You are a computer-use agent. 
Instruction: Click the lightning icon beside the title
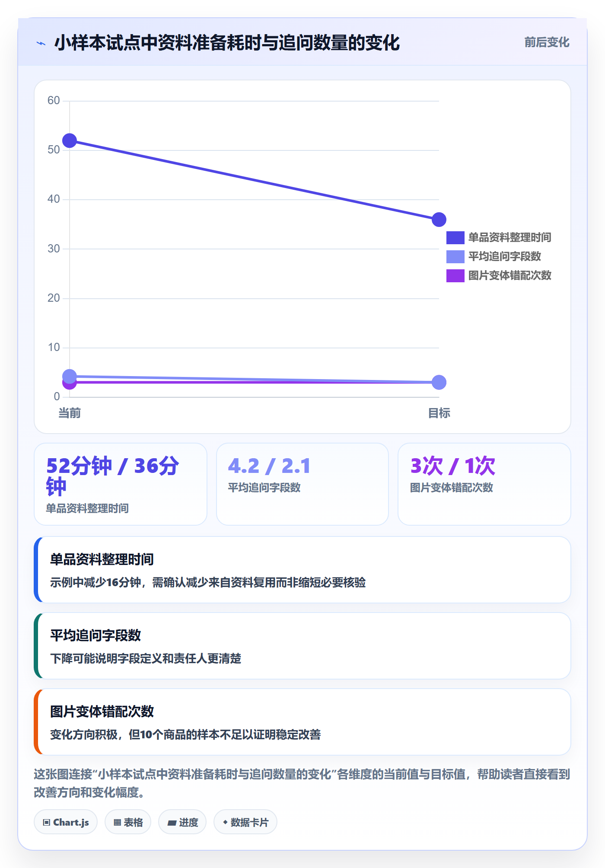pos(41,43)
